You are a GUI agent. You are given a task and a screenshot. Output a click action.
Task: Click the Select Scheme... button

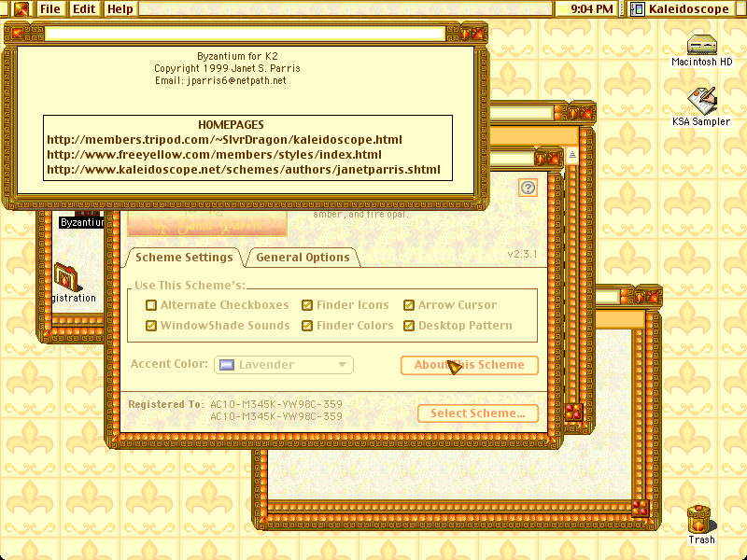coord(478,413)
